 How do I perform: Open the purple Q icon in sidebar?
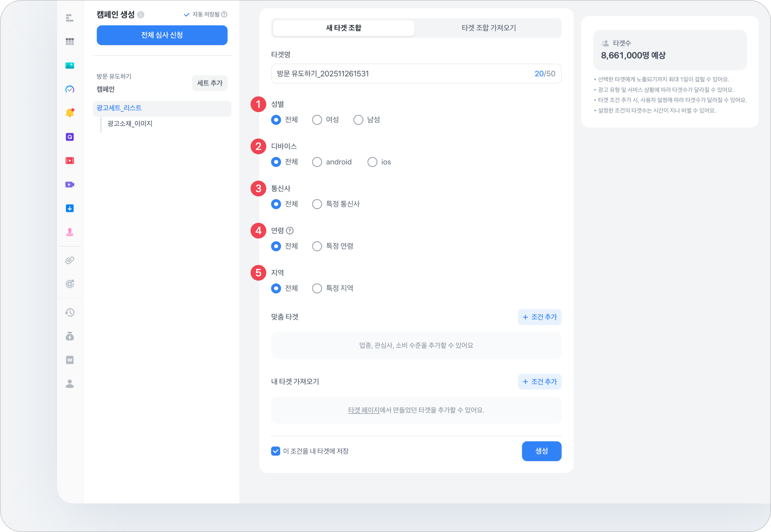[70, 137]
